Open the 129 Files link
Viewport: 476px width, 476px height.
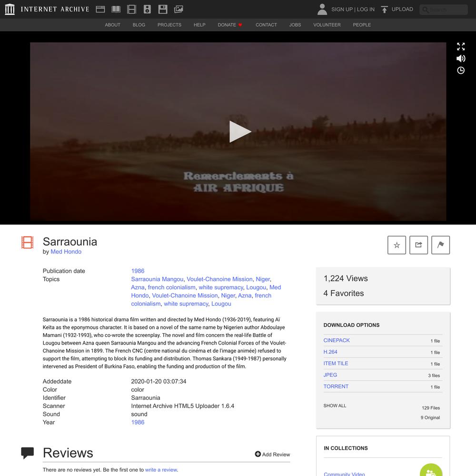[431, 408]
